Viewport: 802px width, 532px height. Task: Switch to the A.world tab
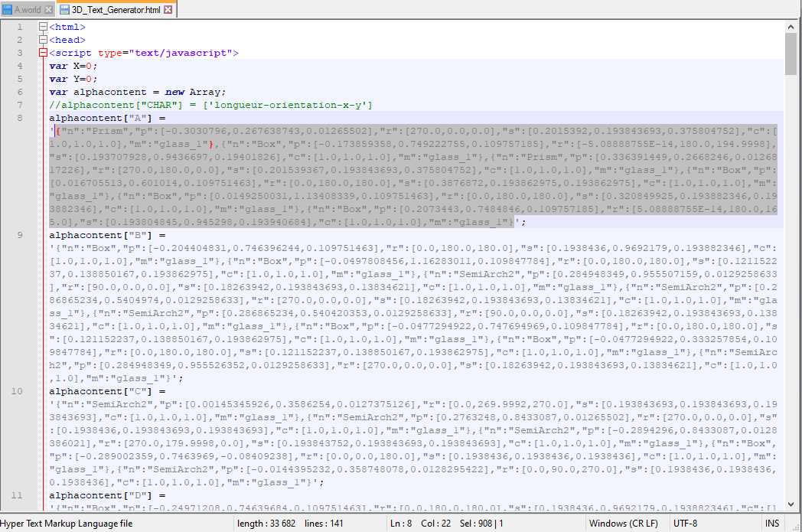(x=27, y=10)
